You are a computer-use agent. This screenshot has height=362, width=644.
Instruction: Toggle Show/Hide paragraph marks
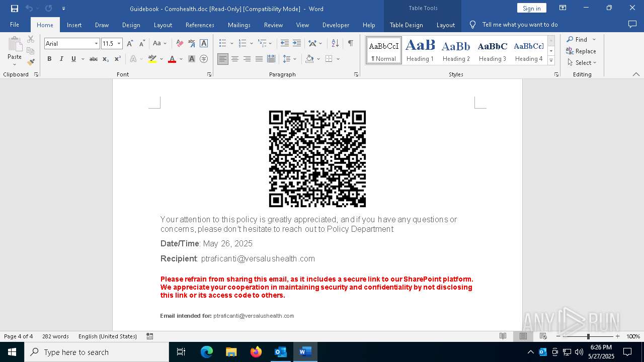click(350, 44)
